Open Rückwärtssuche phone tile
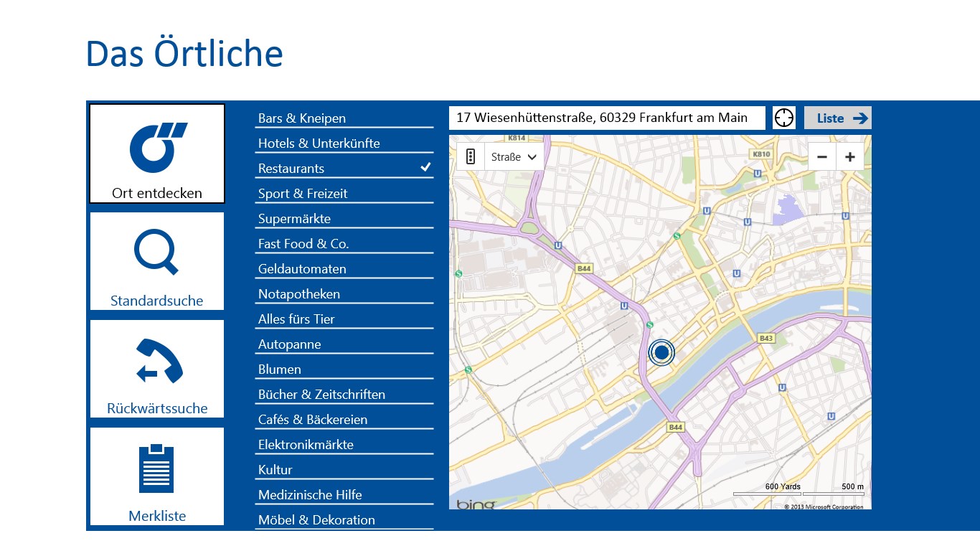Viewport: 980px width, 551px height. [x=157, y=369]
